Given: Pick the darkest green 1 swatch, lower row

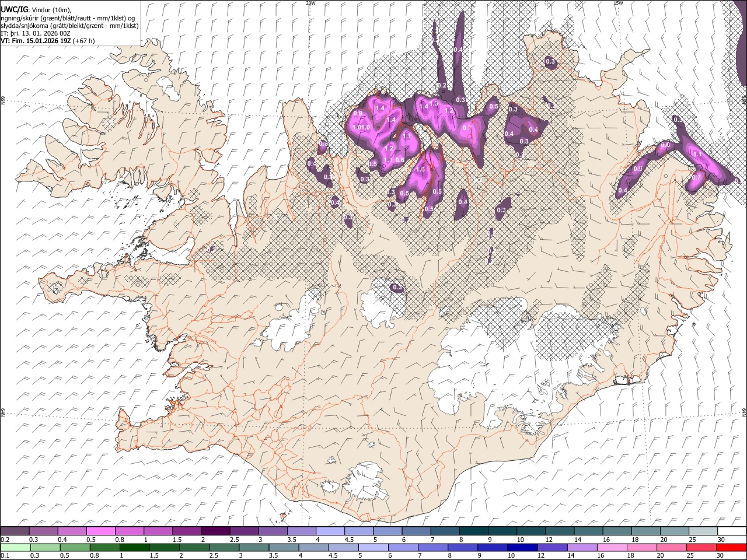Looking at the screenshot, I should point(135,547).
